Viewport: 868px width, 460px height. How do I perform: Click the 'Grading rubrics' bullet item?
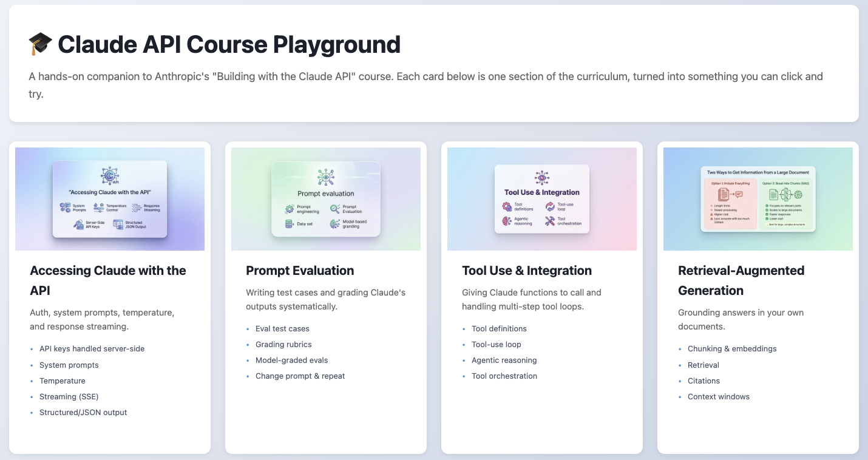click(x=283, y=345)
